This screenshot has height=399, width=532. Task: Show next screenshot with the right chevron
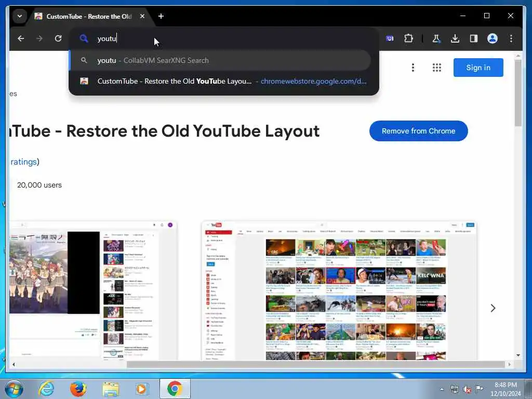pyautogui.click(x=493, y=308)
